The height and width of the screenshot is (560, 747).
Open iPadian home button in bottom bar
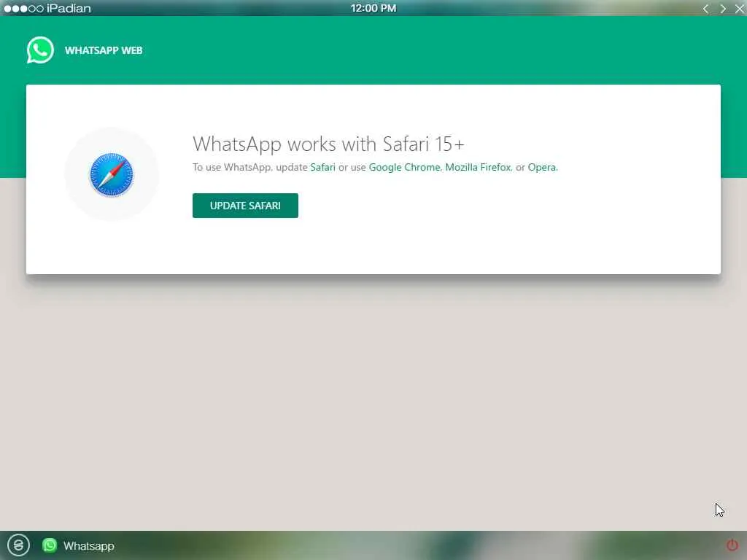[x=18, y=545]
